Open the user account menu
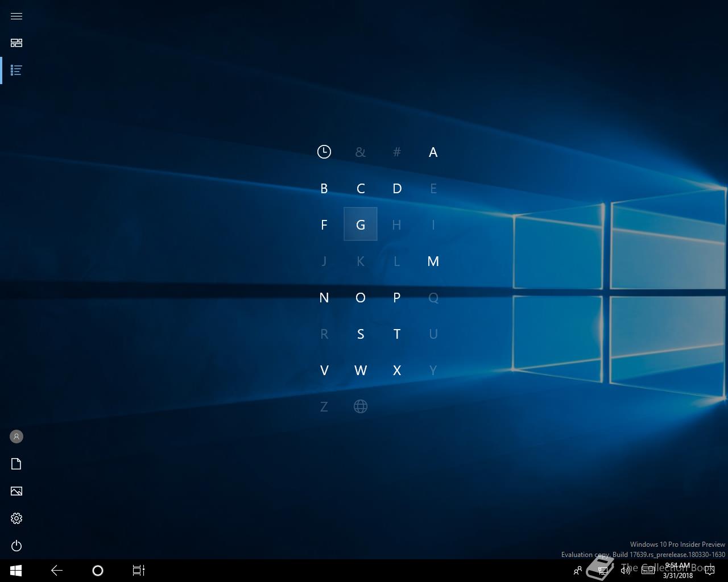The height and width of the screenshot is (582, 728). (16, 436)
